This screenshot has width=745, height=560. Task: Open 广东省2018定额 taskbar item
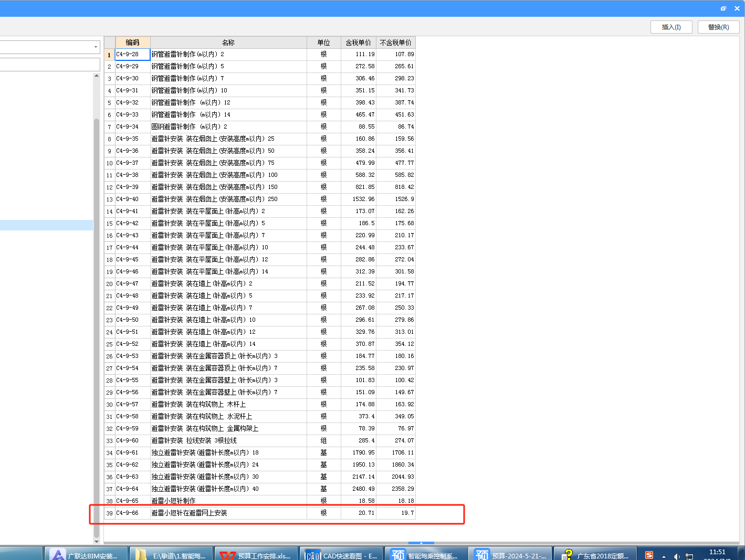coord(595,554)
